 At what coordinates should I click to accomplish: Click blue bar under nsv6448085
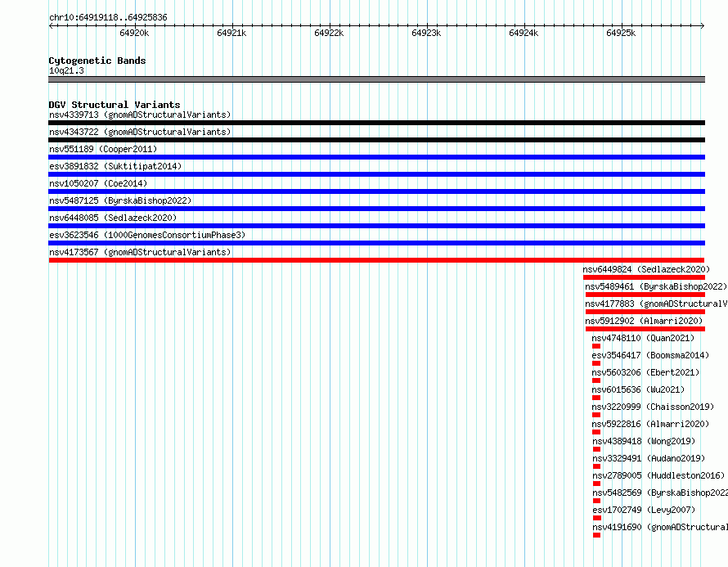point(376,226)
